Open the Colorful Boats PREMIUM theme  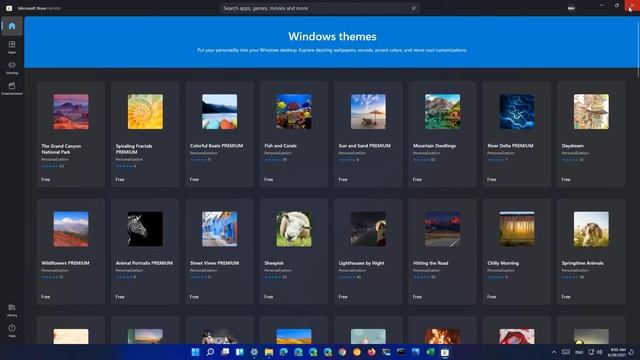[220, 134]
